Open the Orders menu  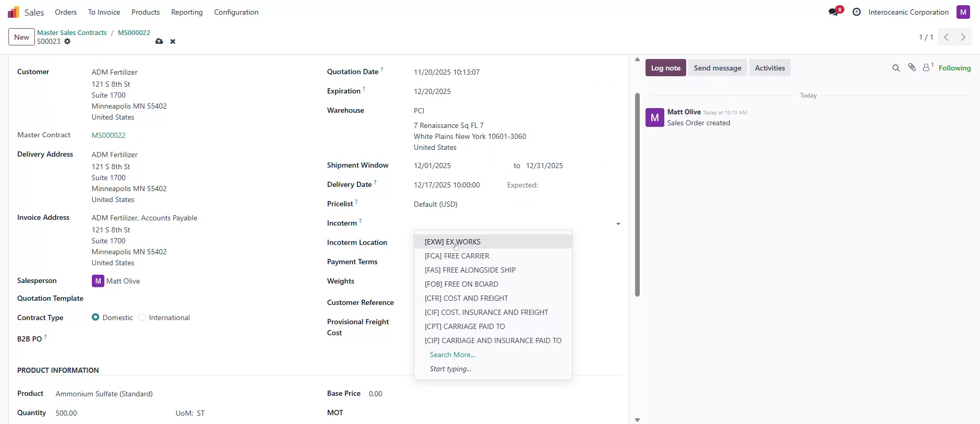click(66, 12)
